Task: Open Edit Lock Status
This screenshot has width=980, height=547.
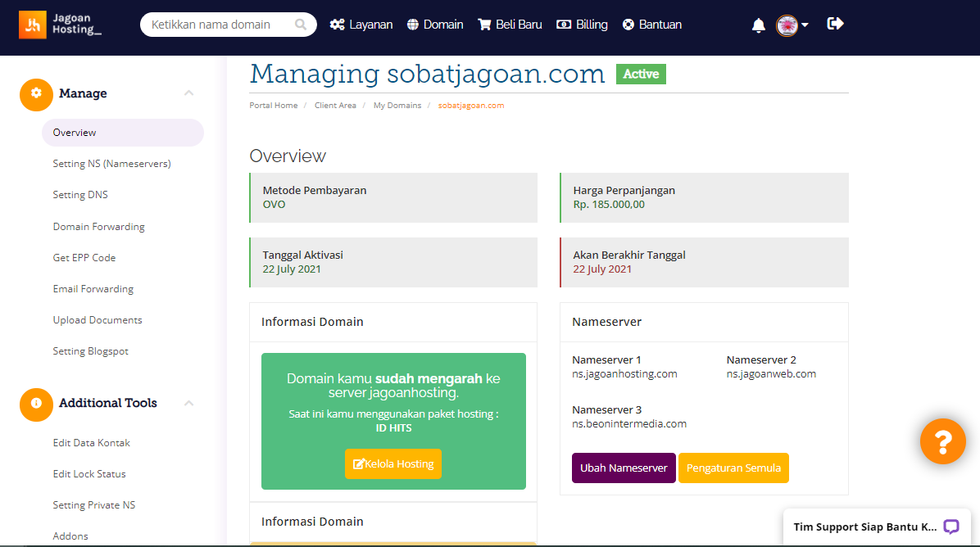Action: (x=89, y=474)
